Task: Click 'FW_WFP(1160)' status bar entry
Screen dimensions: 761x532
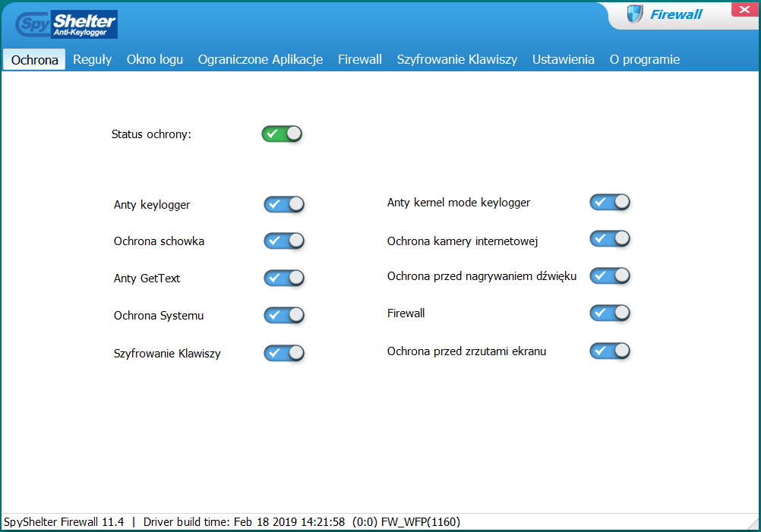Action: tap(421, 522)
